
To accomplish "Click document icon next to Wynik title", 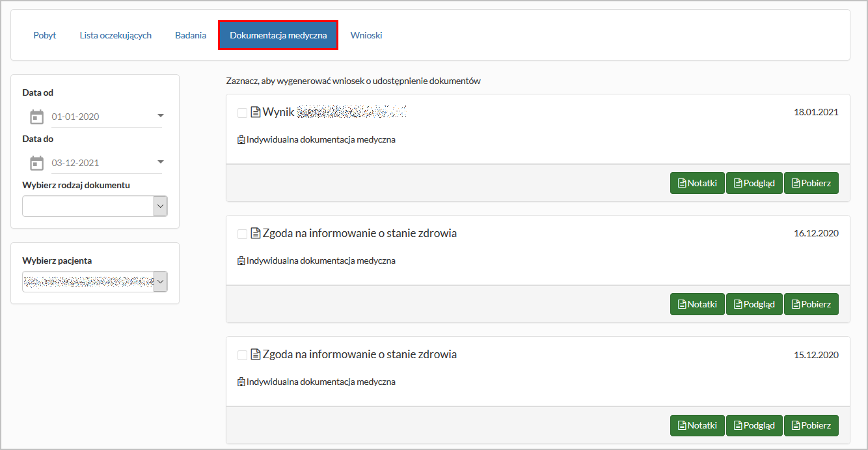I will tap(256, 112).
